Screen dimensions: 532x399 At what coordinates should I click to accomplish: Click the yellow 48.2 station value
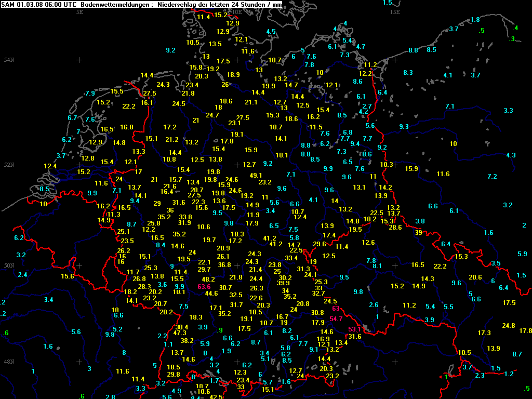point(208,280)
